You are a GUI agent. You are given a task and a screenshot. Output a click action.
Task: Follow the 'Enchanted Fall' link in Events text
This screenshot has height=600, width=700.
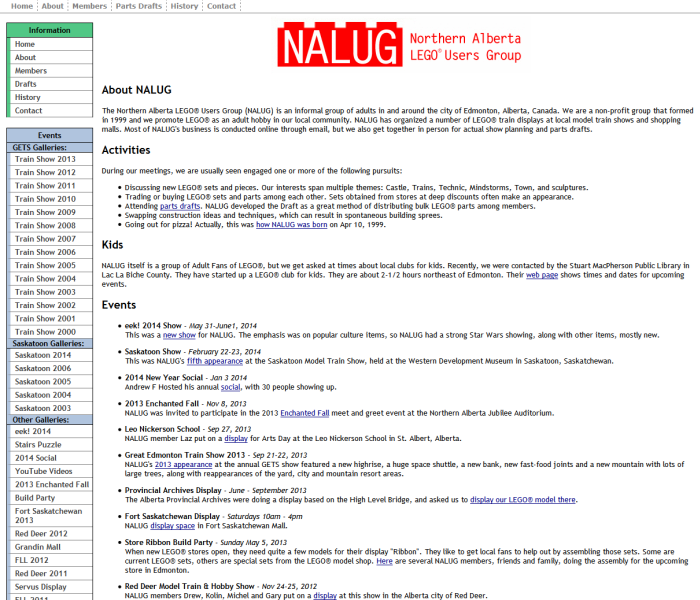[304, 413]
